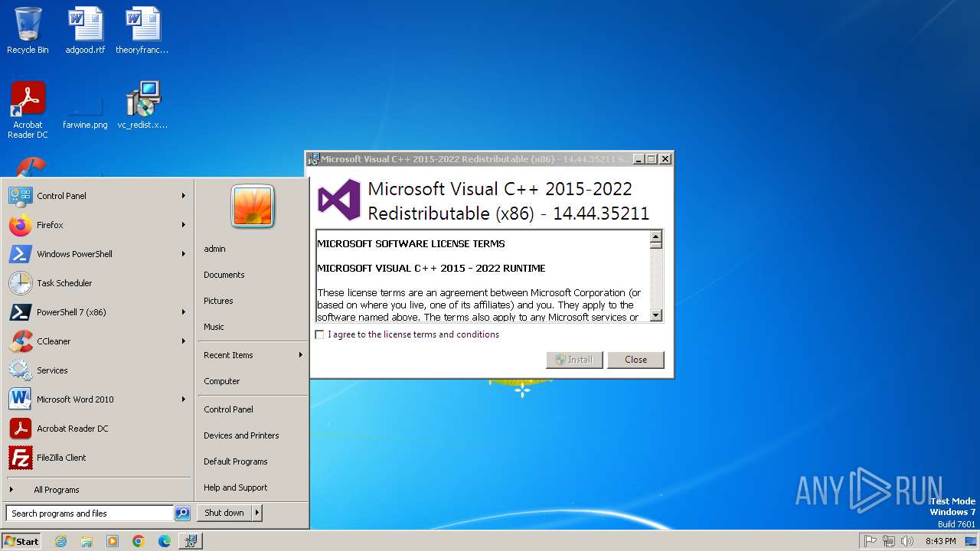Open theoryfranc document on desktop
This screenshot has height=551, width=980.
pyautogui.click(x=142, y=31)
